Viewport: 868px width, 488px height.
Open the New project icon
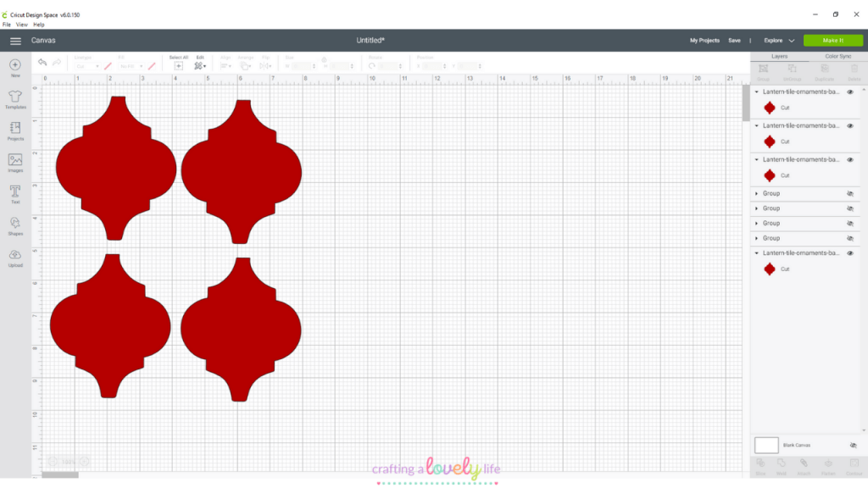coord(15,66)
